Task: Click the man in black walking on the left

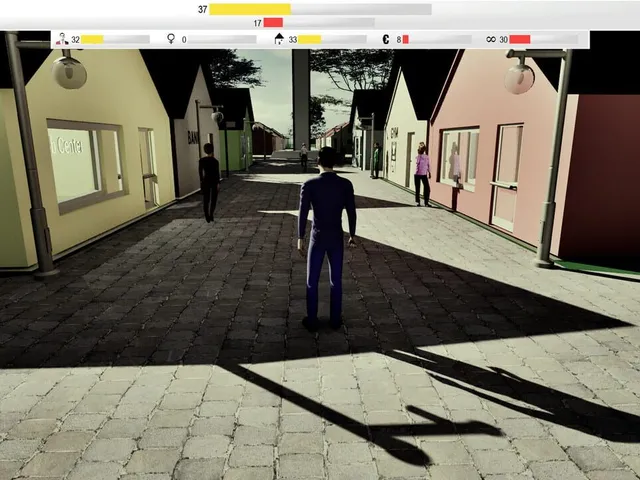Action: pyautogui.click(x=209, y=182)
